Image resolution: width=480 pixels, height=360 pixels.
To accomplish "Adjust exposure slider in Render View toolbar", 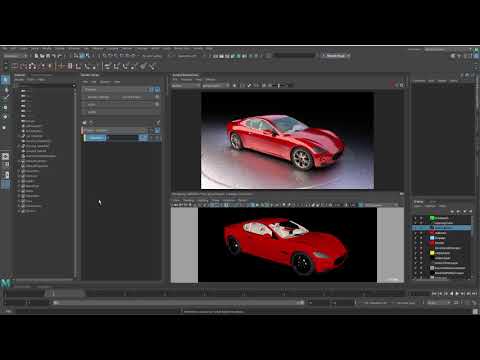I will point(279,86).
